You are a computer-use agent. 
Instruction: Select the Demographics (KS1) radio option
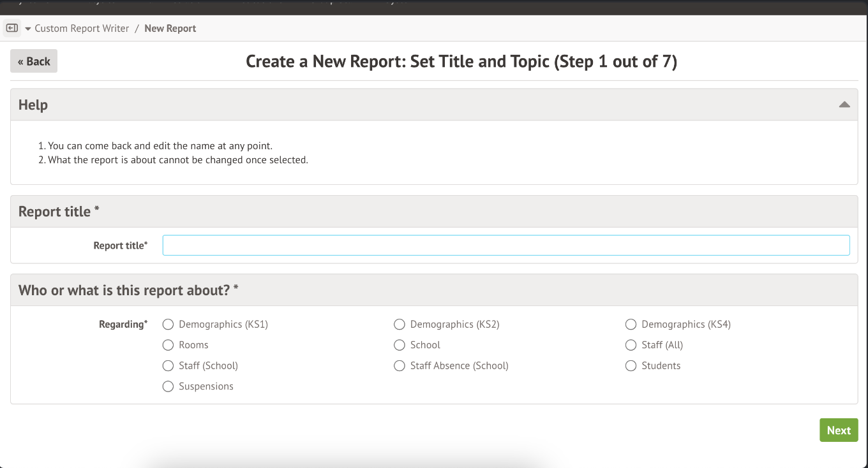(x=168, y=325)
